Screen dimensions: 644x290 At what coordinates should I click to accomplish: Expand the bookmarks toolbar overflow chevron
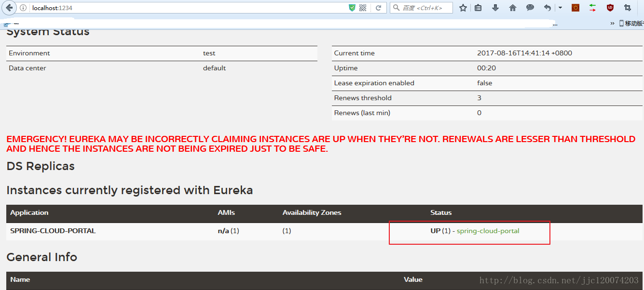[613, 23]
